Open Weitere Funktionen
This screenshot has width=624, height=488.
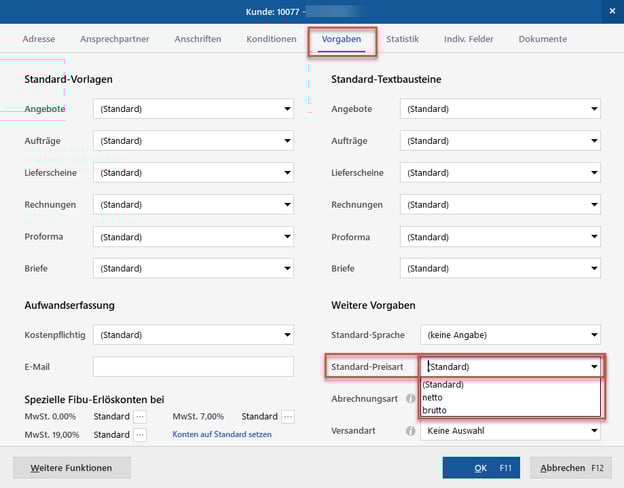point(72,468)
